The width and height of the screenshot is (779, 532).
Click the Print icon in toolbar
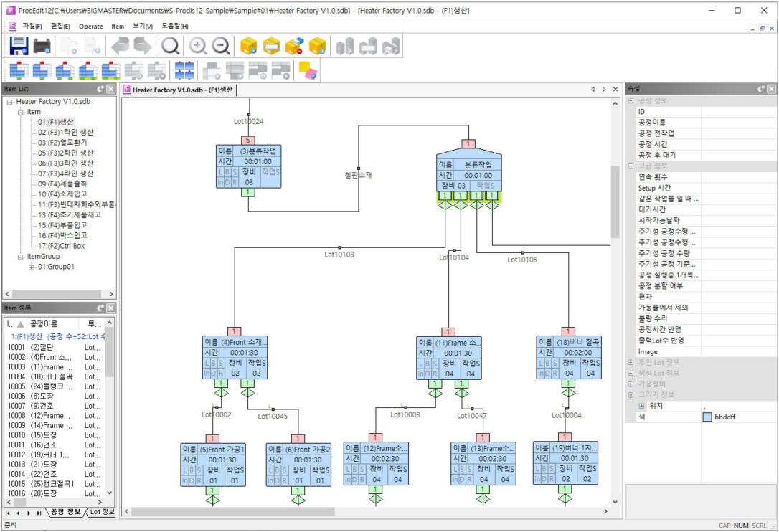(42, 47)
